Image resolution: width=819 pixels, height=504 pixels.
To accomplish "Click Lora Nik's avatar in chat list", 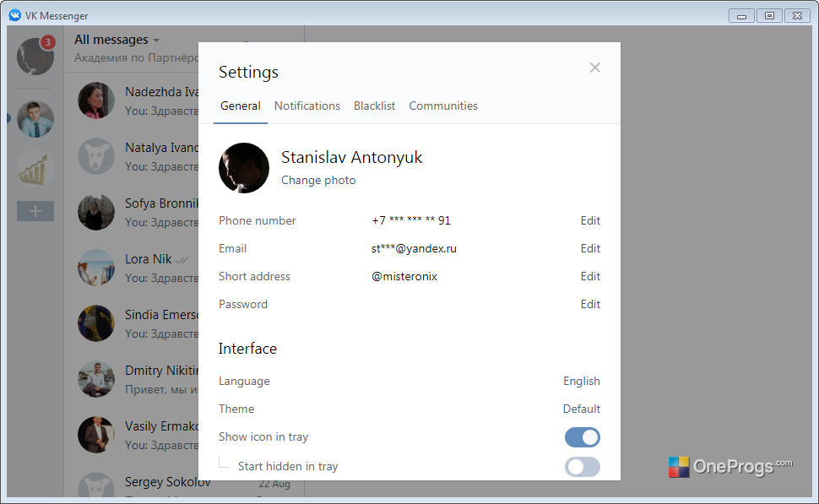I will [x=96, y=268].
